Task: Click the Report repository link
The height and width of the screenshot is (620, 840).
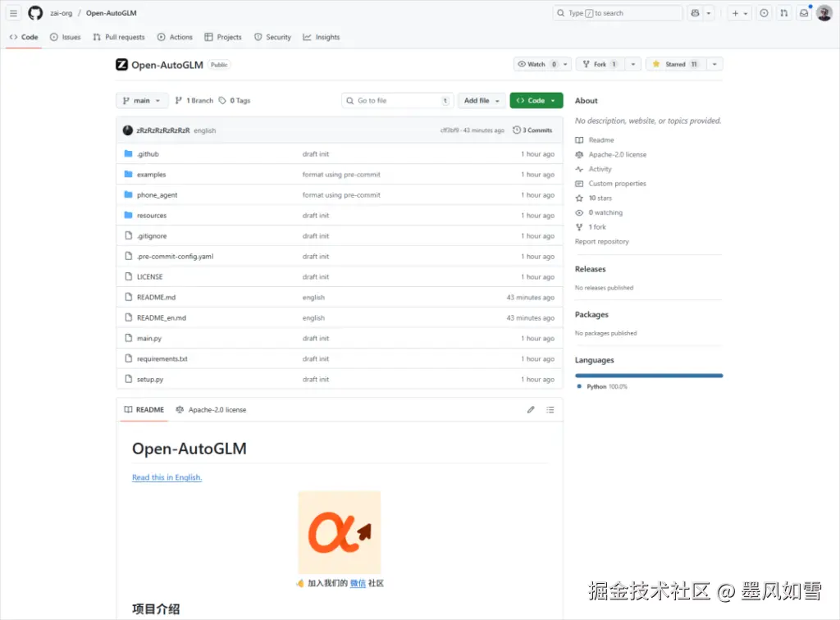Action: [601, 241]
